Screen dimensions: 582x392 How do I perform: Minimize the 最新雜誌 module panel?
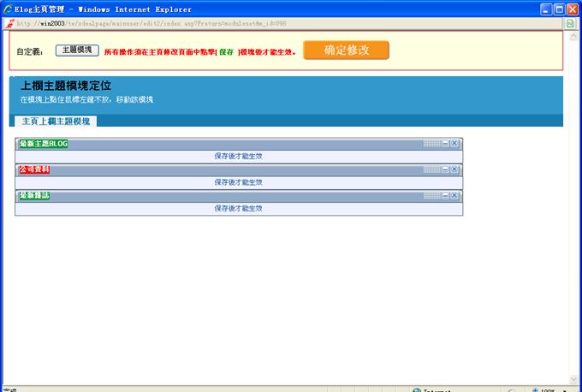click(x=446, y=196)
